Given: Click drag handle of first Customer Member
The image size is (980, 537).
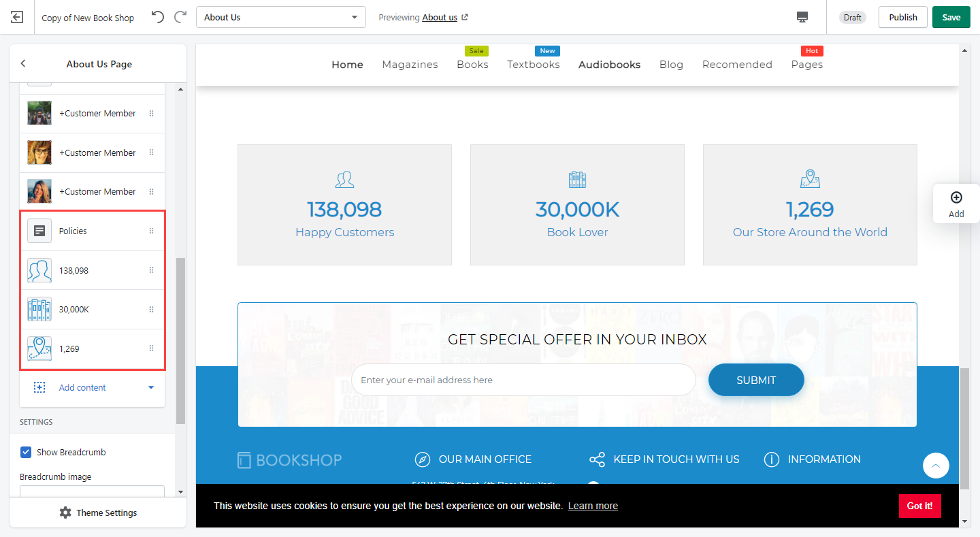Looking at the screenshot, I should pyautogui.click(x=151, y=114).
